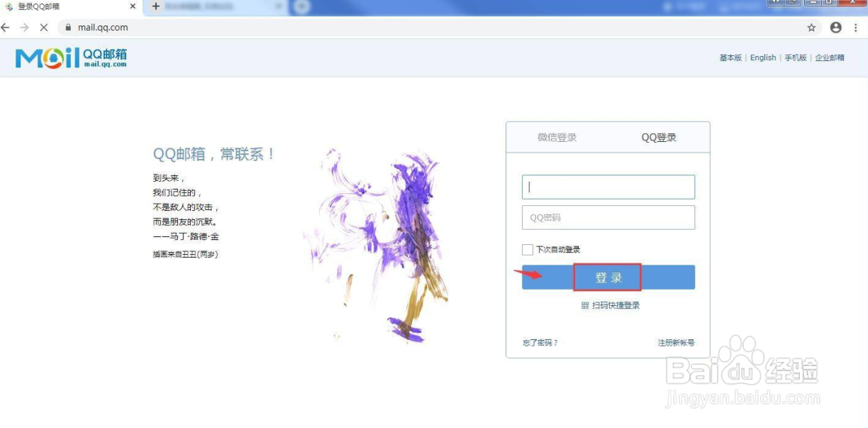Open the 企业邮箱 link
The image size is (868, 428).
coord(830,58)
